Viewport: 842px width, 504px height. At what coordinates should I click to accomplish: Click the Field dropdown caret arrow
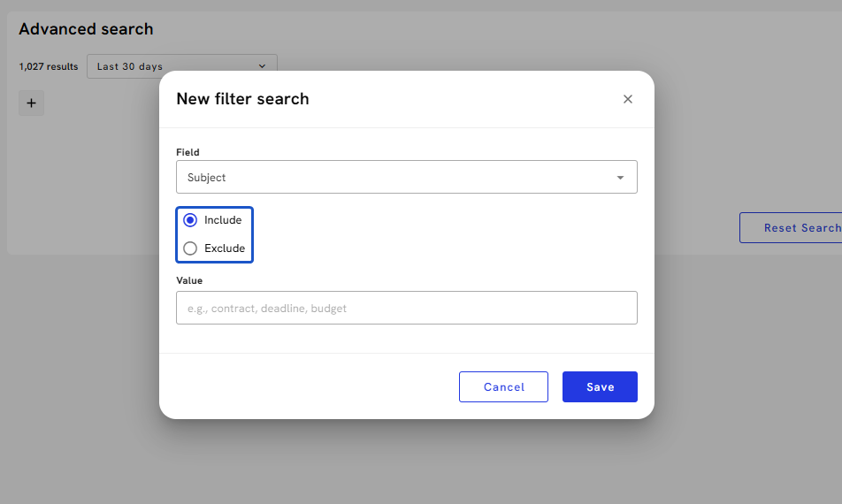click(621, 178)
